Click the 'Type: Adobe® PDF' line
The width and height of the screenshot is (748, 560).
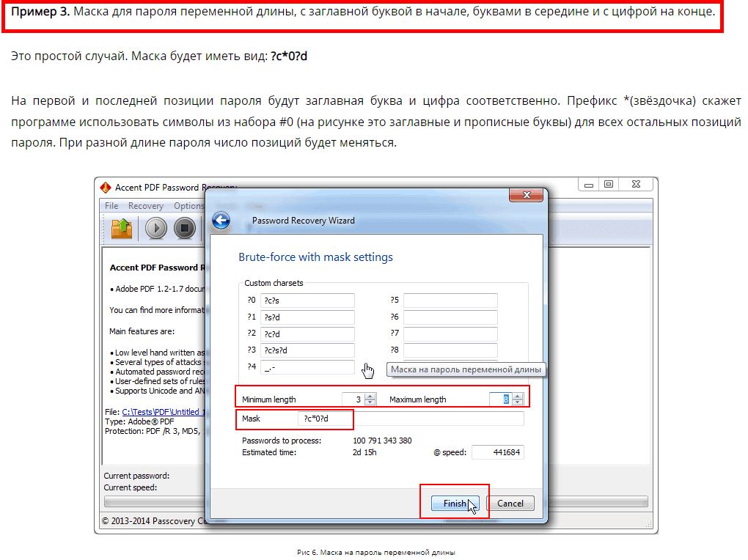(139, 421)
